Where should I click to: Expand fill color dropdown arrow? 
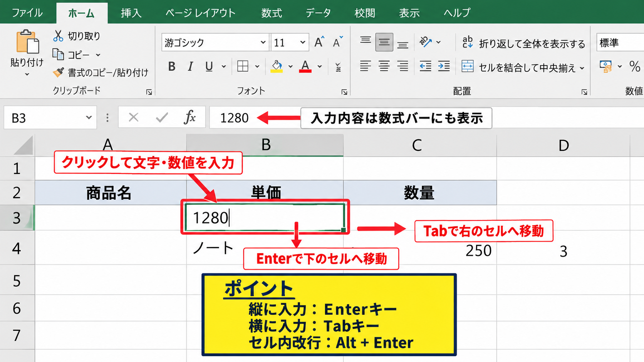(290, 67)
